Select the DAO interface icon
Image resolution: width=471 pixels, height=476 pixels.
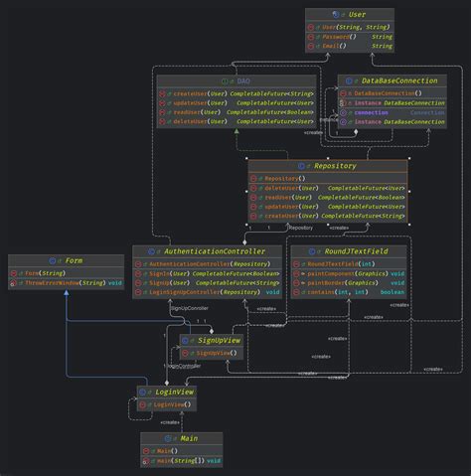225,81
